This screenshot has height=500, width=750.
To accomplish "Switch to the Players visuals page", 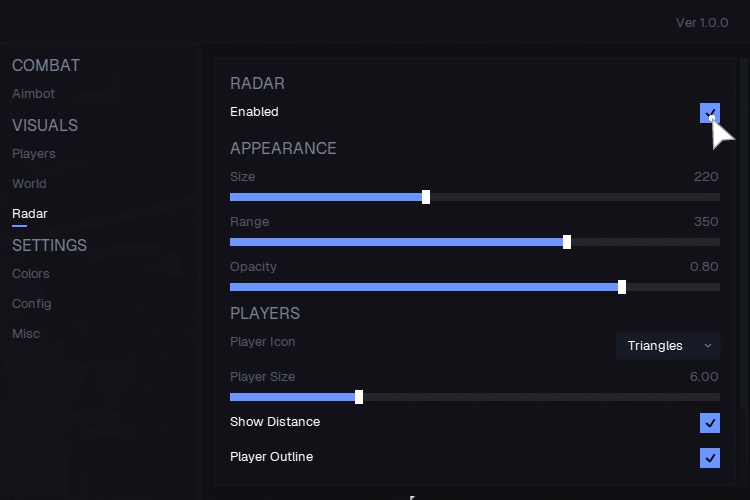I will pyautogui.click(x=33, y=154).
